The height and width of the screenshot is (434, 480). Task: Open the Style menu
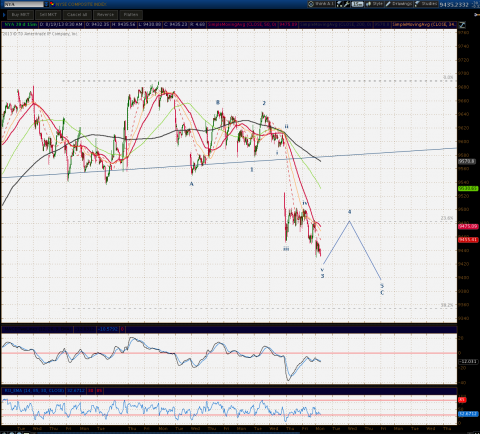point(375,4)
